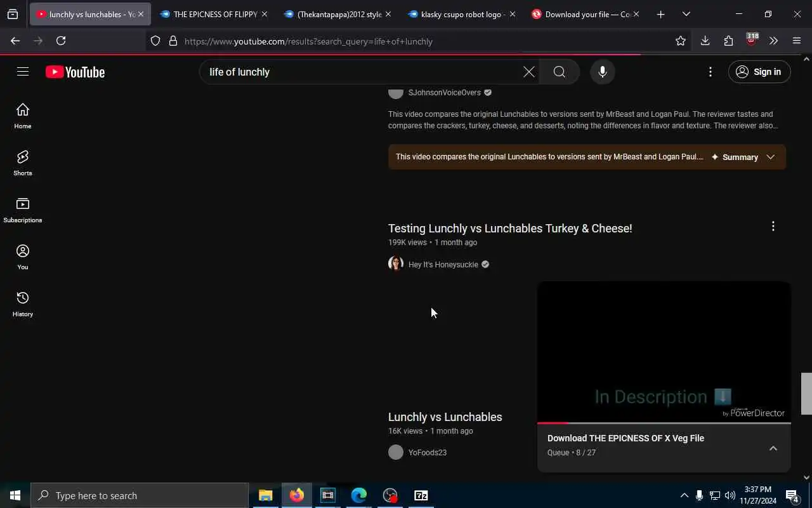
Task: Open the You section in sidebar
Action: point(23,257)
